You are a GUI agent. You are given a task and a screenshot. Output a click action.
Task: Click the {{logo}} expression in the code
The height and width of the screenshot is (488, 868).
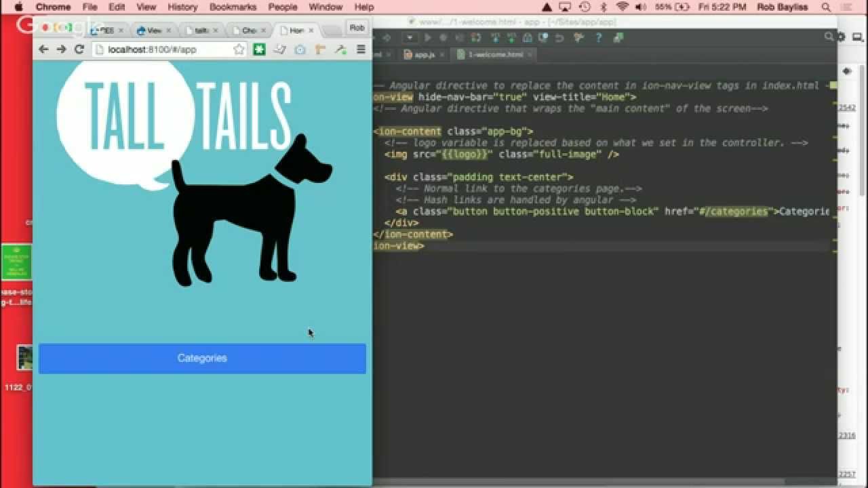465,155
